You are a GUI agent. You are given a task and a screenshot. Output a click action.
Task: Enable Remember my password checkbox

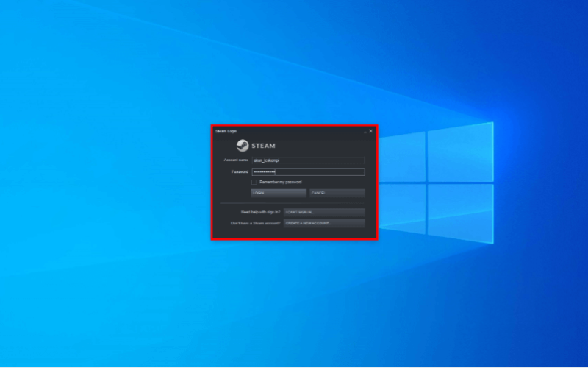click(x=254, y=182)
